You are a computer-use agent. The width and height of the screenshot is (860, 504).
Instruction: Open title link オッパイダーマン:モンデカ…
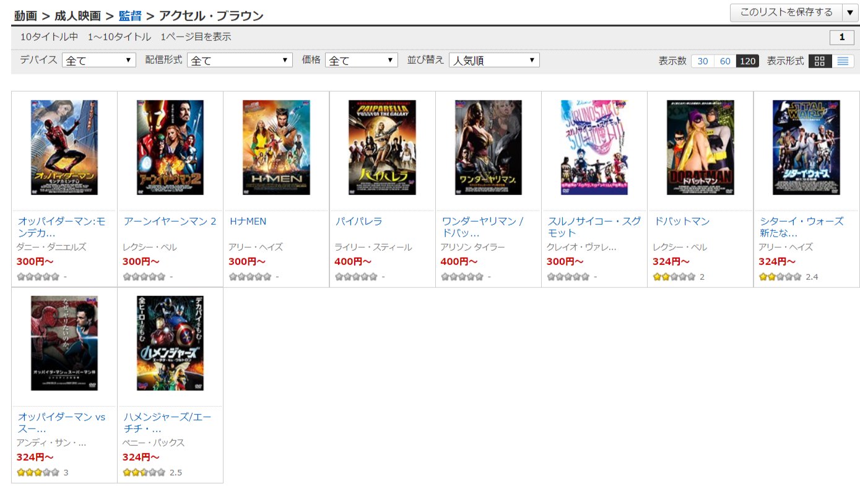coord(61,227)
